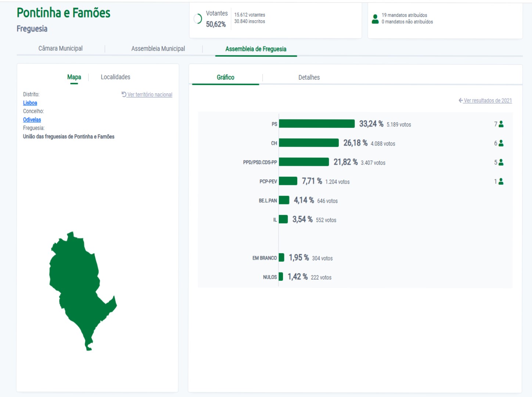Click the CH seats person icon
532x397 pixels.
[x=501, y=143]
